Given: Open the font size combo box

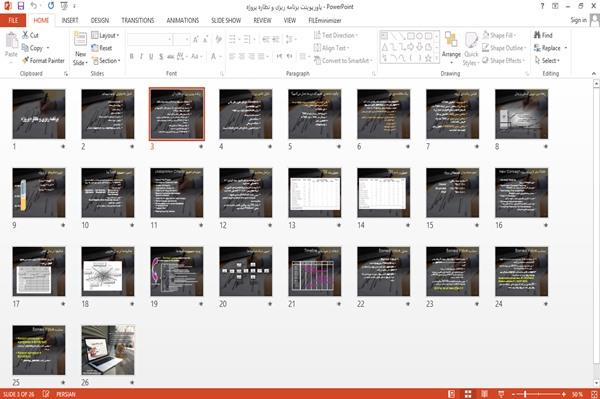Looking at the screenshot, I should (181, 39).
